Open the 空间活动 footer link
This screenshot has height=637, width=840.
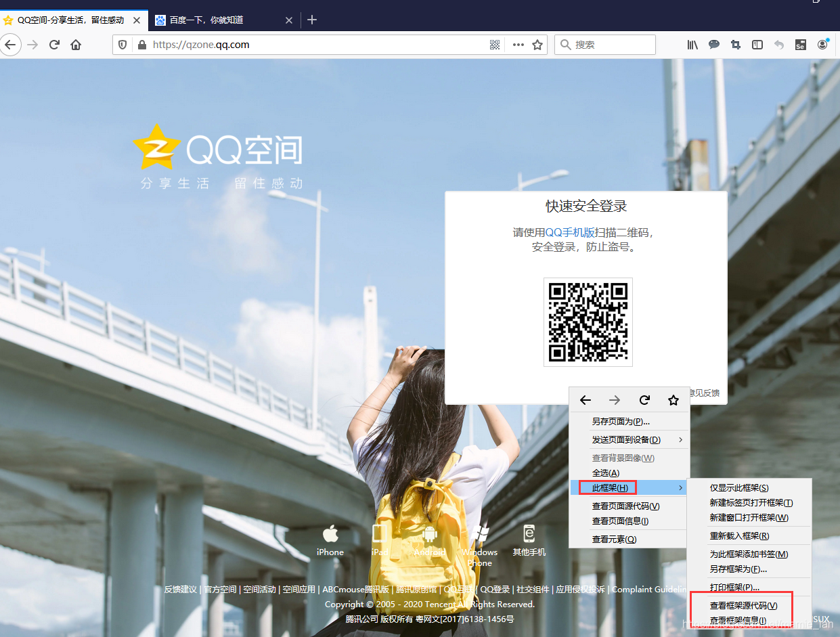click(x=259, y=590)
